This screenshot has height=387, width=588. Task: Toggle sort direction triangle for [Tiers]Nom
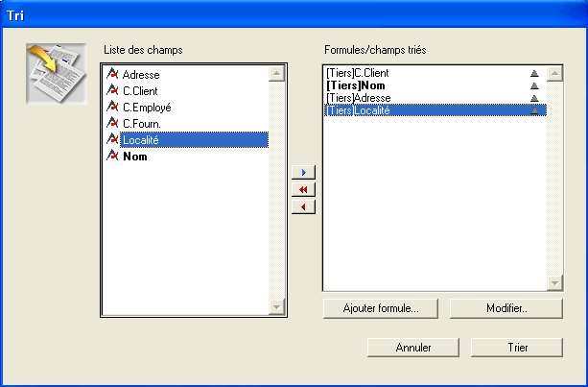[534, 85]
